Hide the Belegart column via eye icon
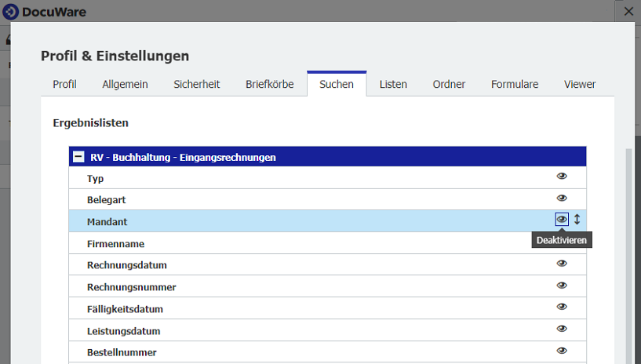This screenshot has width=641, height=364. pos(562,198)
